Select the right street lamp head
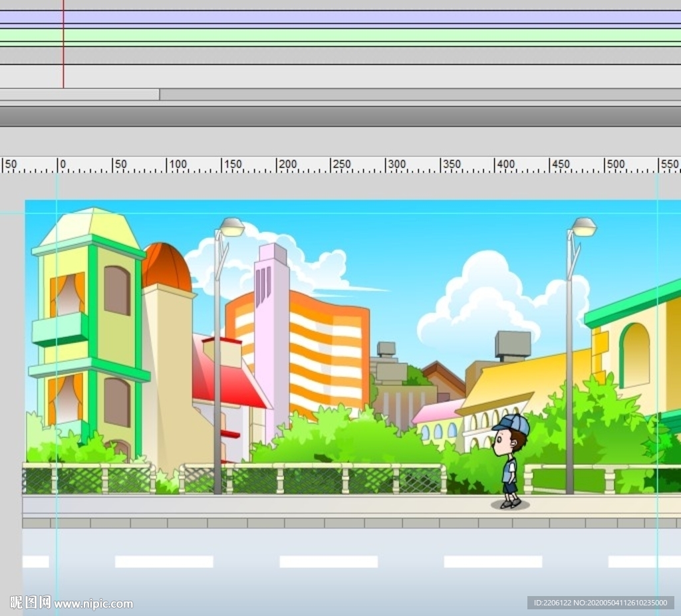The width and height of the screenshot is (681, 616). (x=583, y=227)
